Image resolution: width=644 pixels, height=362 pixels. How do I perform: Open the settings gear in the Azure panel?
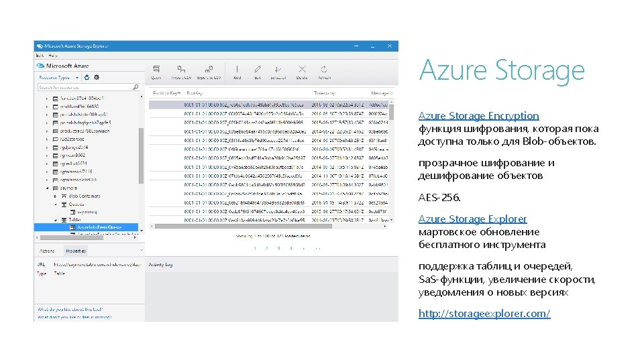point(97,77)
